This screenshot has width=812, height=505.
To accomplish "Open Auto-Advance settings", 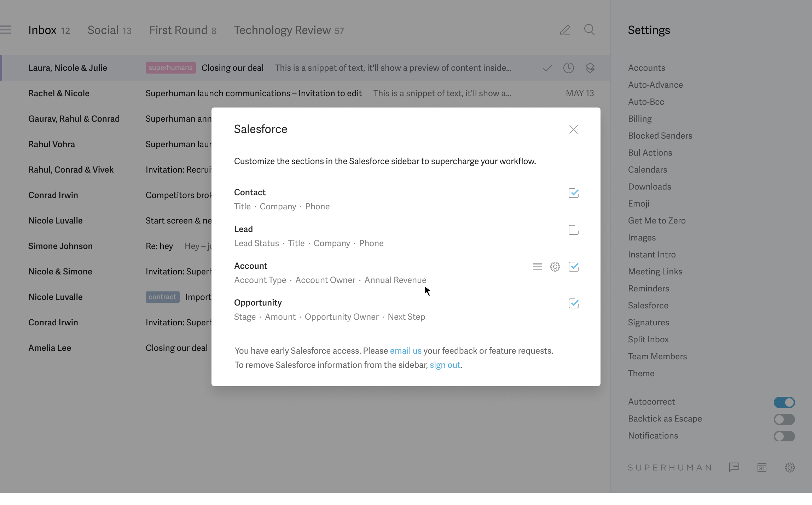I will (x=655, y=85).
